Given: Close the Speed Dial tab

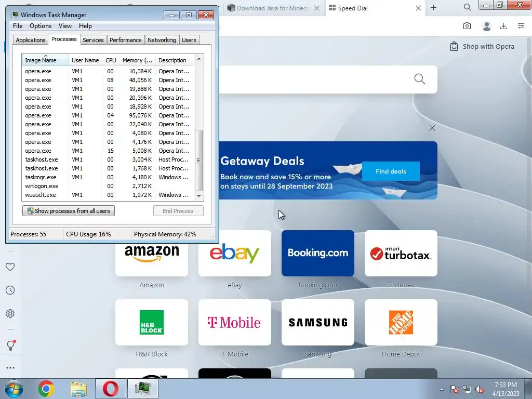Looking at the screenshot, I should click(418, 8).
